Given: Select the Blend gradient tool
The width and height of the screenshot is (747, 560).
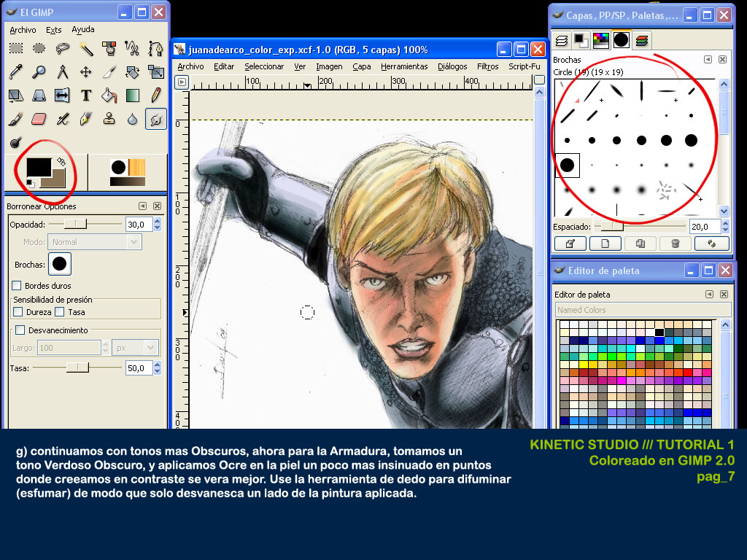Looking at the screenshot, I should pyautogui.click(x=132, y=96).
